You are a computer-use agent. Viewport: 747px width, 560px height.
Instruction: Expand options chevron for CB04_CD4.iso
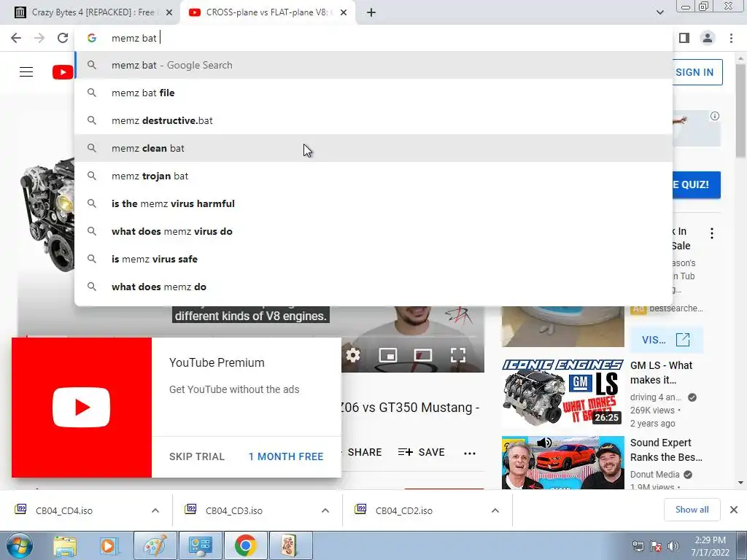click(155, 510)
